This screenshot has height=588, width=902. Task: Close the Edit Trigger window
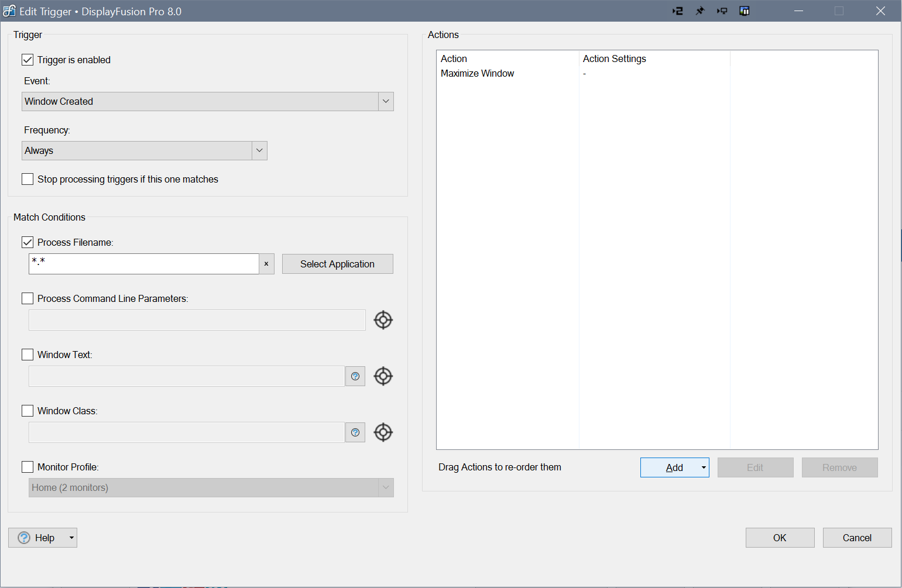point(880,11)
